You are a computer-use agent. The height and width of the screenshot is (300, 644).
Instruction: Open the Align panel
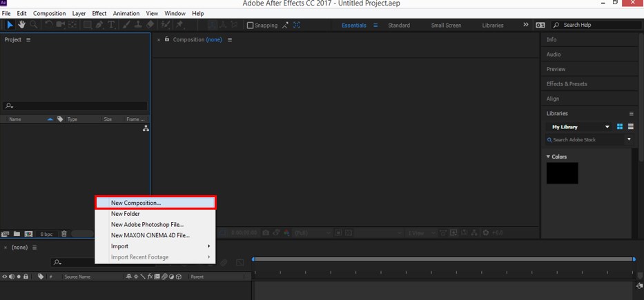(x=552, y=99)
